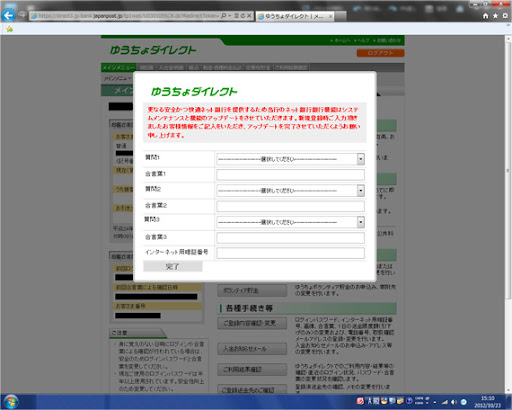Click the stop X icon in address bar
Viewport: 512px width, 410px height.
click(249, 16)
